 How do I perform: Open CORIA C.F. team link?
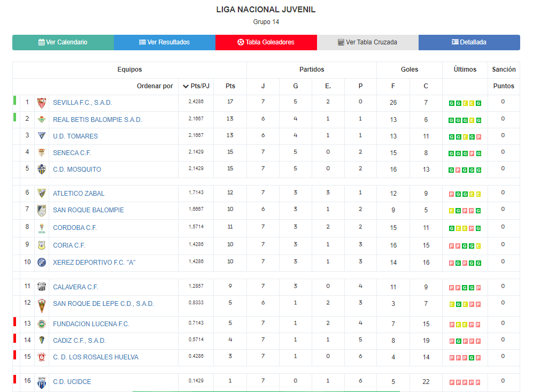[x=68, y=245]
